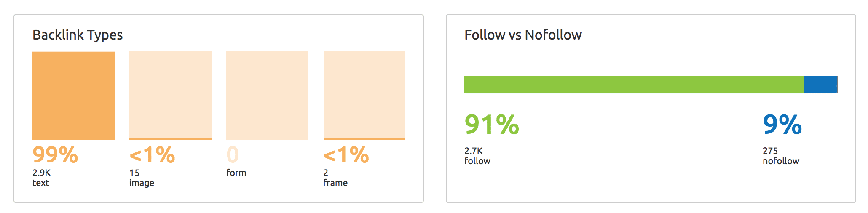Open the 99% text percentage
This screenshot has height=213, width=868.
[x=55, y=154]
